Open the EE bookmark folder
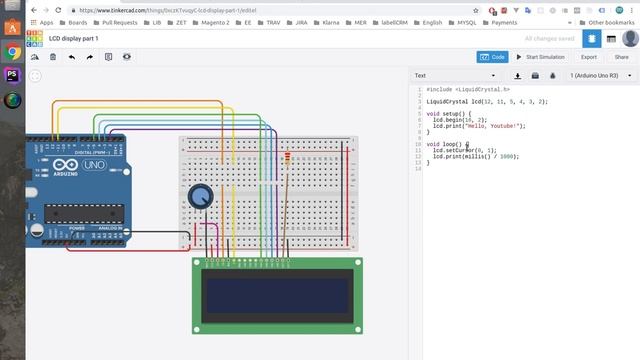640x360 pixels. 244,23
